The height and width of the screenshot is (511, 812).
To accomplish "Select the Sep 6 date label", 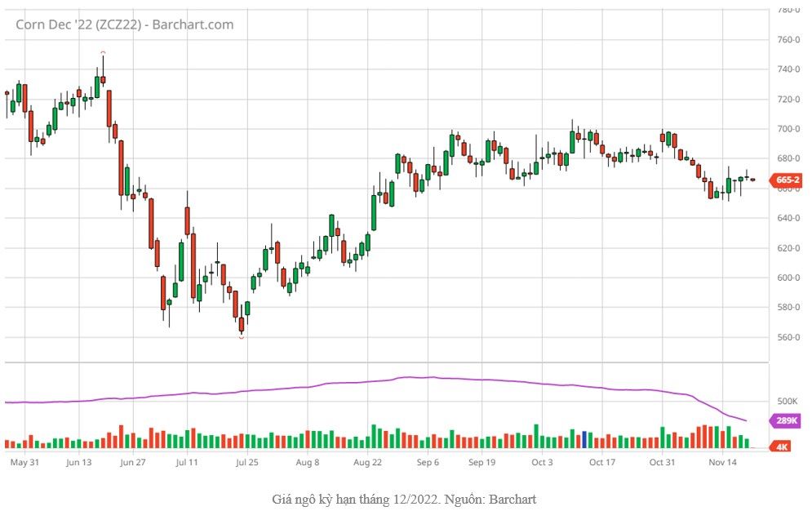I will (428, 462).
